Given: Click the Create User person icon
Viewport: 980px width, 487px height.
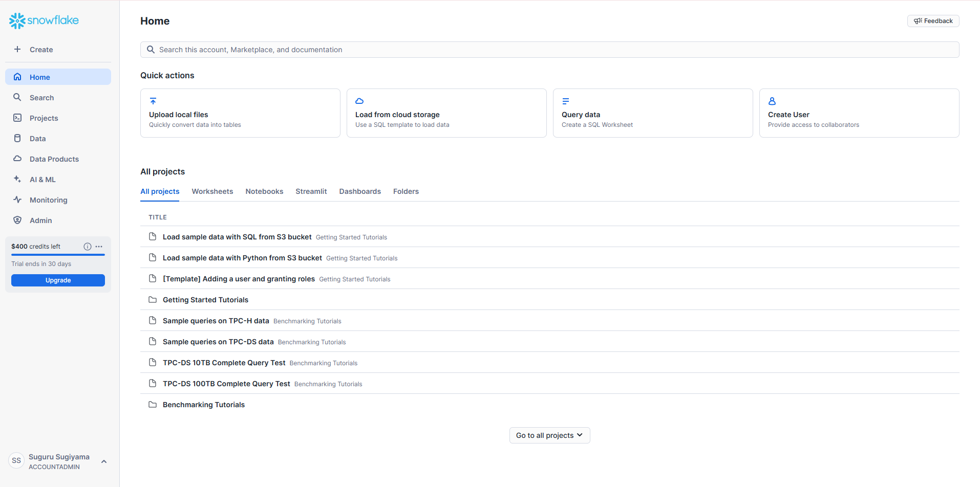Looking at the screenshot, I should click(772, 101).
